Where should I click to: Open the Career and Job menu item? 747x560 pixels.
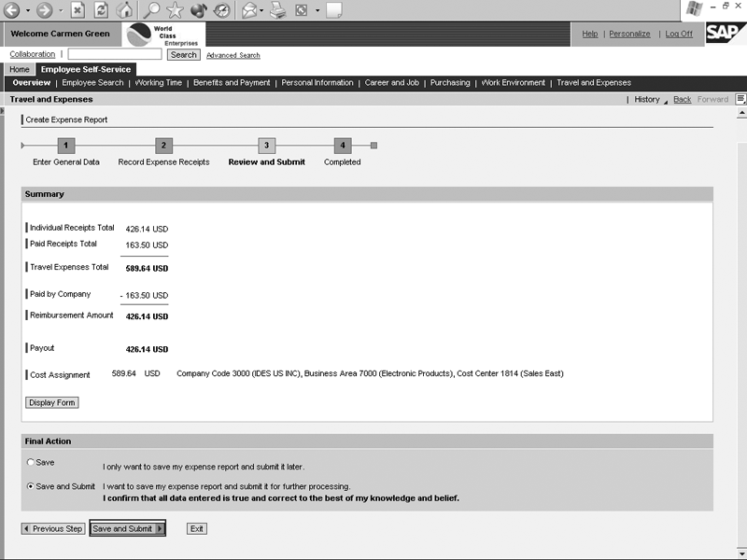(391, 82)
